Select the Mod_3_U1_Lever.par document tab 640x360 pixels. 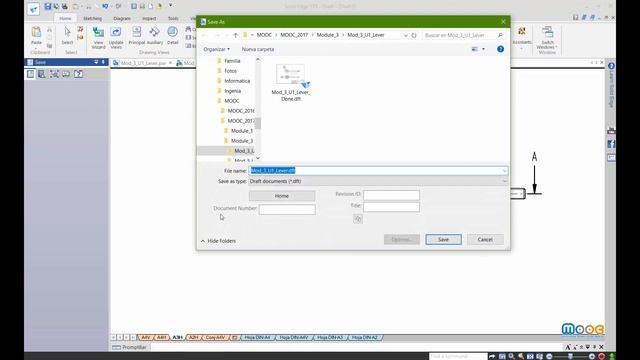142,63
